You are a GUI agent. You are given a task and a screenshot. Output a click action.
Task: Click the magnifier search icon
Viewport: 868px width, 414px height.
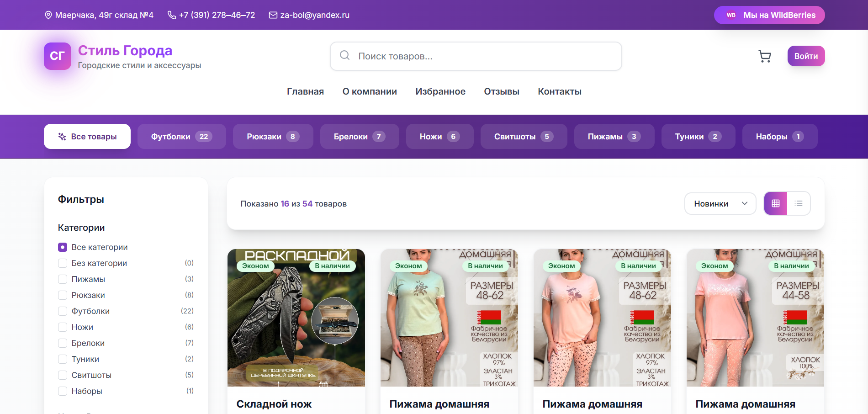pos(345,56)
